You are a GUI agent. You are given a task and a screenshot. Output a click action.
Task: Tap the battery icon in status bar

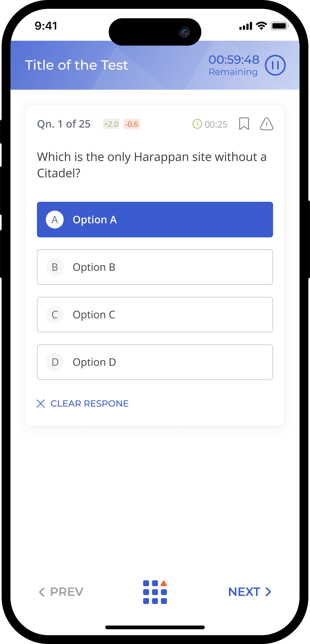tap(280, 26)
